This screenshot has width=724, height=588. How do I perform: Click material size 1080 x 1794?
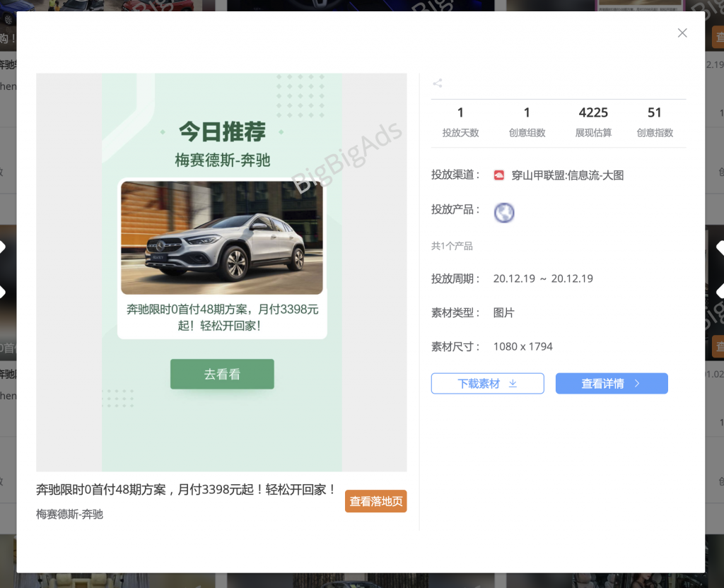tap(522, 346)
